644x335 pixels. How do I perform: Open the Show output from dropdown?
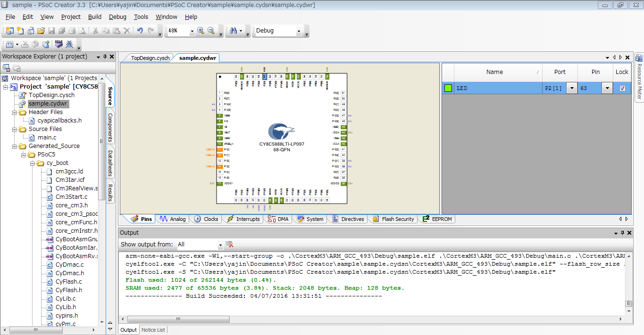[x=220, y=245]
